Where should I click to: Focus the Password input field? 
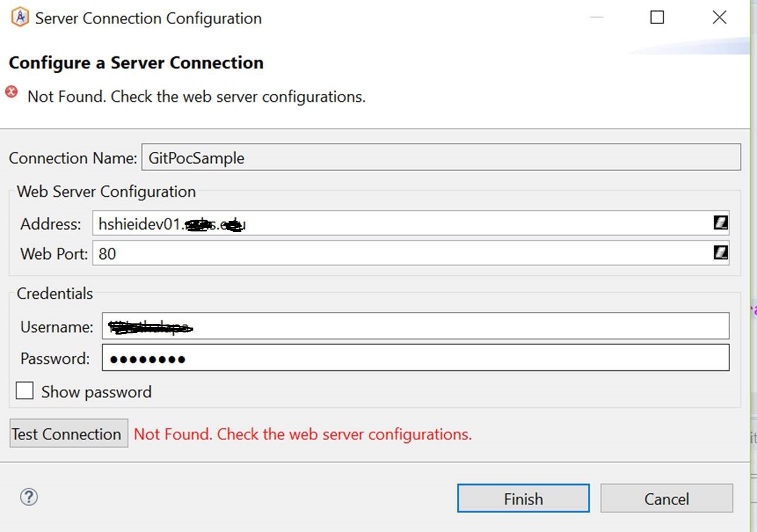[415, 358]
